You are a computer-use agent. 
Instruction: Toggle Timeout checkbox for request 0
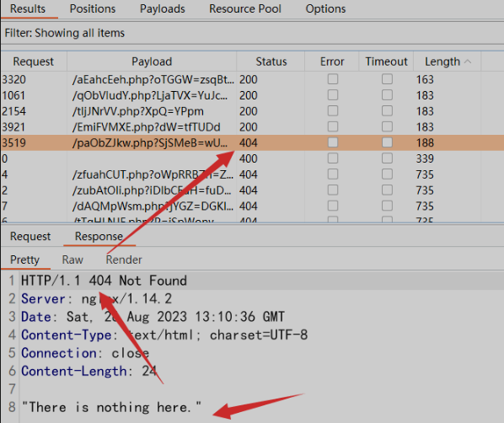387,158
